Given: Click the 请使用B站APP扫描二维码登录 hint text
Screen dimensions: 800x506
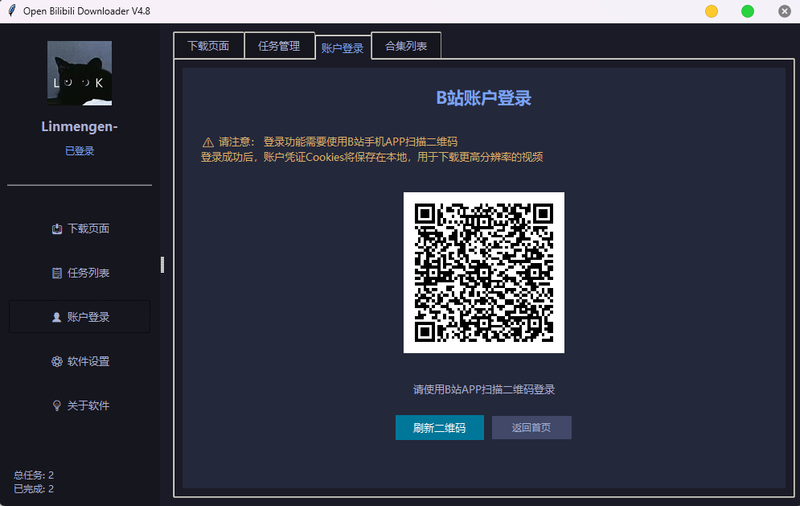Looking at the screenshot, I should click(x=484, y=390).
